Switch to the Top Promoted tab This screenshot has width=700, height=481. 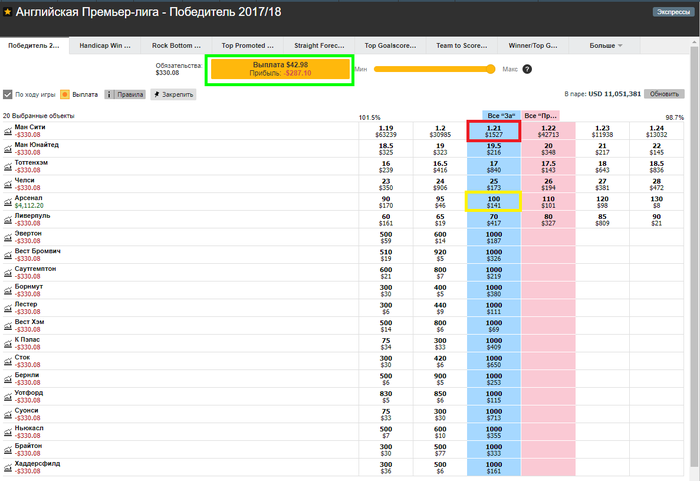pos(248,46)
